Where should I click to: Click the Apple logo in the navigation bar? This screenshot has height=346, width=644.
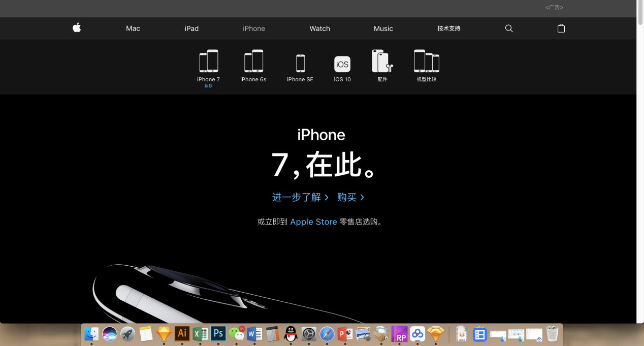click(77, 28)
